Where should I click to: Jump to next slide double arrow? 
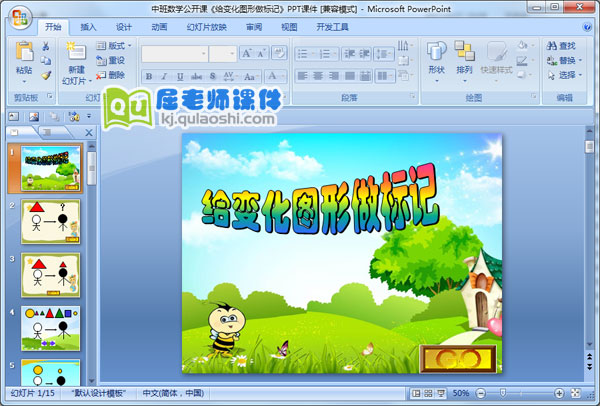(x=589, y=367)
